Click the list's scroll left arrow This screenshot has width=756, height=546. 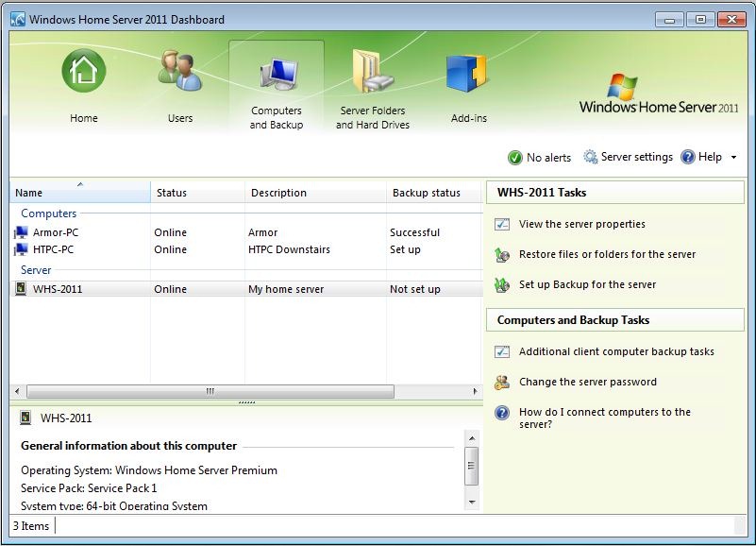17,391
